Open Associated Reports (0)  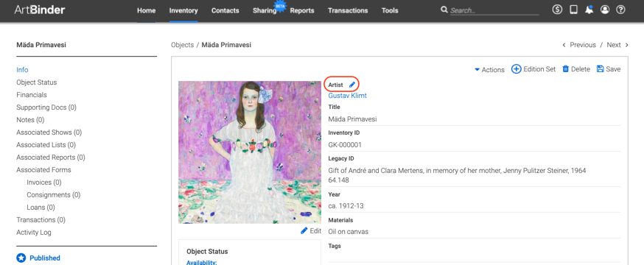[51, 157]
